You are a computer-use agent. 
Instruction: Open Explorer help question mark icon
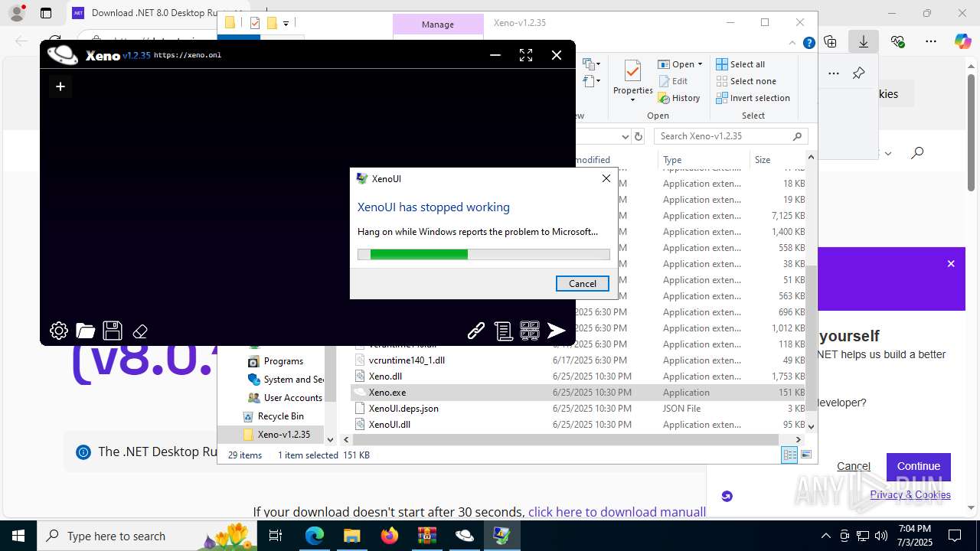coord(809,44)
